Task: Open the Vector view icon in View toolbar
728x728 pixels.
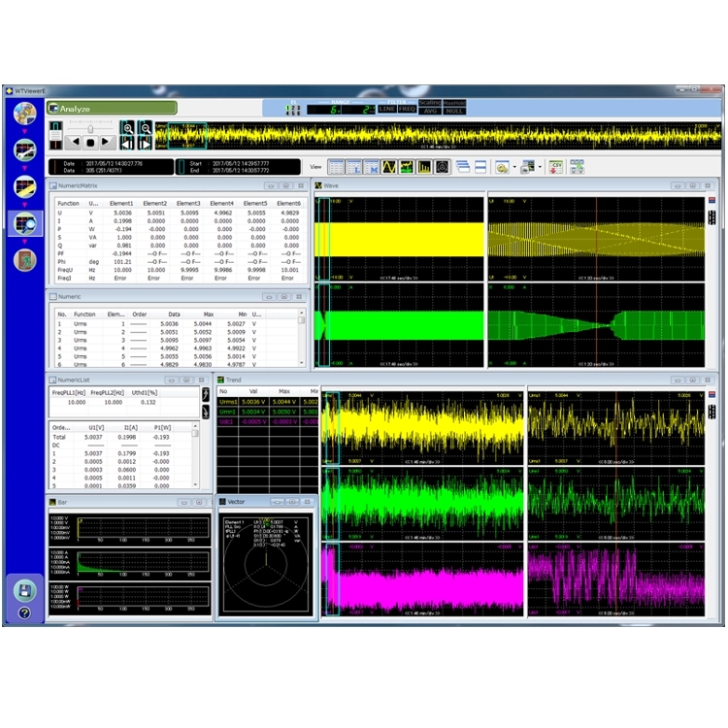Action: pos(443,167)
